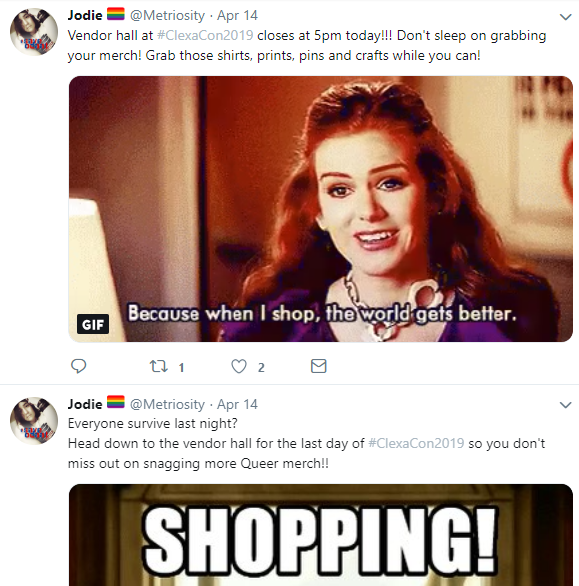This screenshot has width=579, height=586.
Task: Expand first tweet's chevron options menu
Action: 566,16
